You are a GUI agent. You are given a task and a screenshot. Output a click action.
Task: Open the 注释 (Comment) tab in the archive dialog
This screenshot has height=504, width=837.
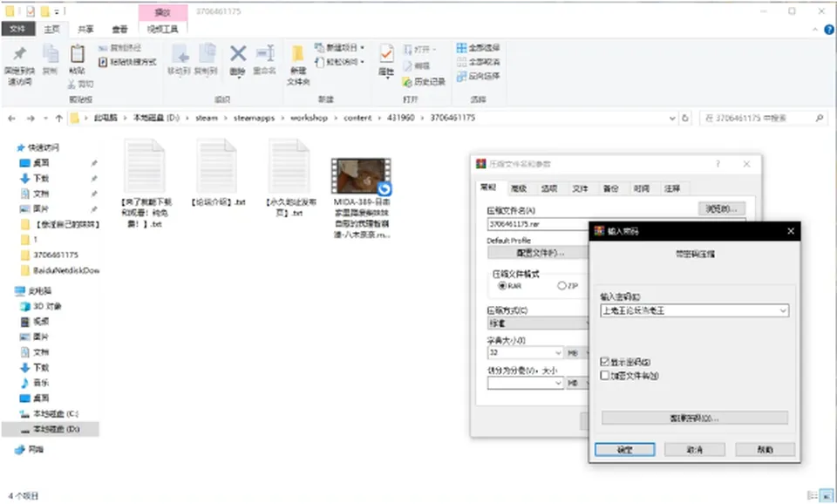coord(672,188)
